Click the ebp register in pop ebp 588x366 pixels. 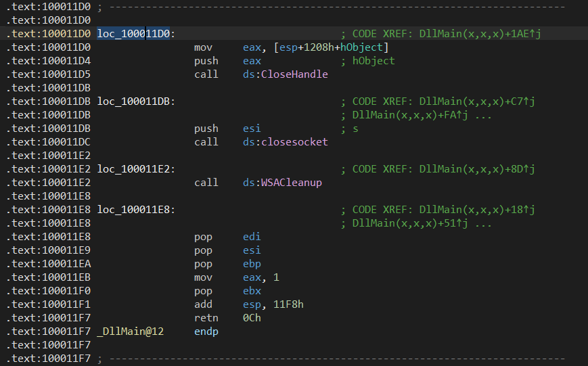252,264
